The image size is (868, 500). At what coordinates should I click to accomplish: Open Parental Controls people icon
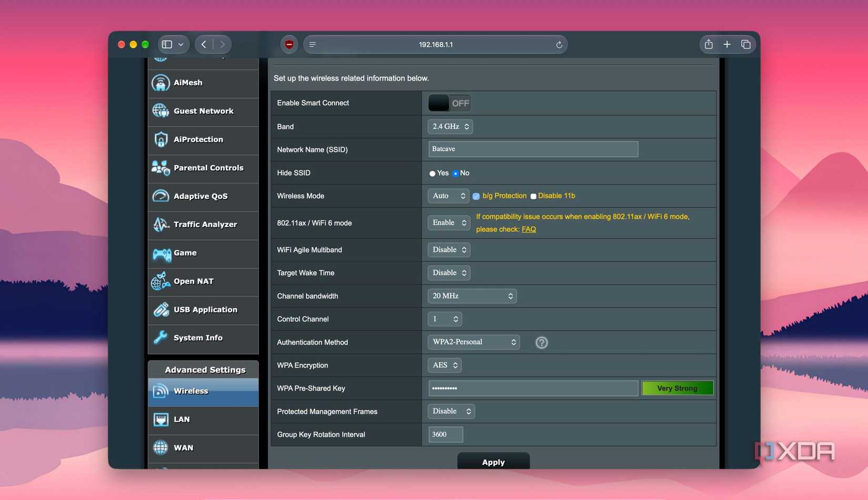[160, 168]
